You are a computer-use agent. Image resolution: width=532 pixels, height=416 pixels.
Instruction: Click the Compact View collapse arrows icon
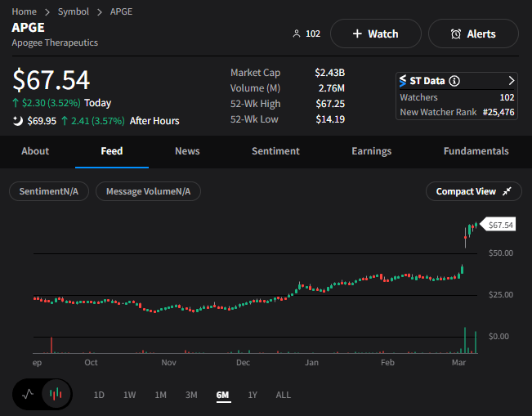point(507,191)
